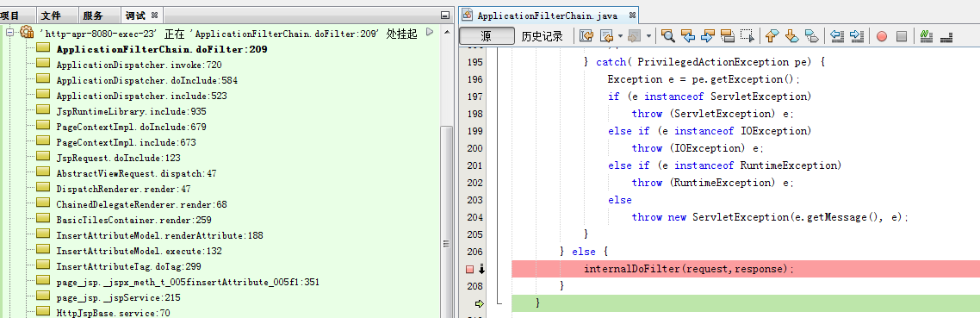Click the internalDoFilter(request,response) code line

pos(689,269)
